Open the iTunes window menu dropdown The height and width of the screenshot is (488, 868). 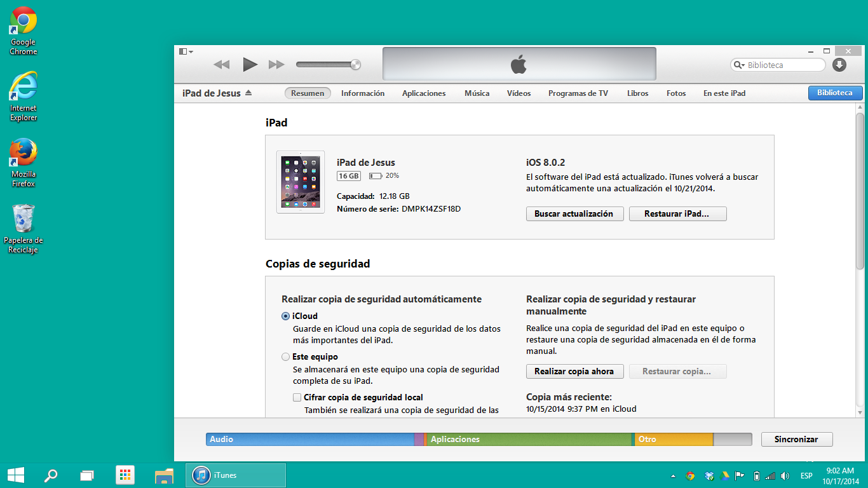pyautogui.click(x=186, y=51)
